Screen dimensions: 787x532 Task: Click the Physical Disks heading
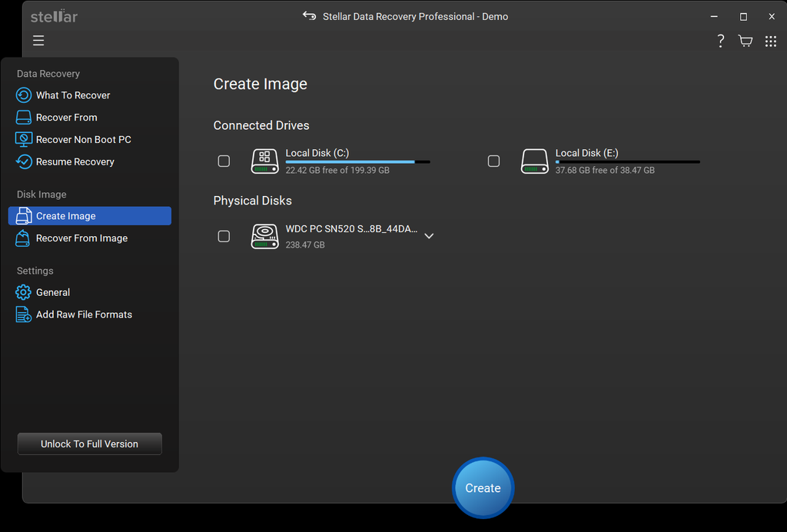tap(252, 201)
